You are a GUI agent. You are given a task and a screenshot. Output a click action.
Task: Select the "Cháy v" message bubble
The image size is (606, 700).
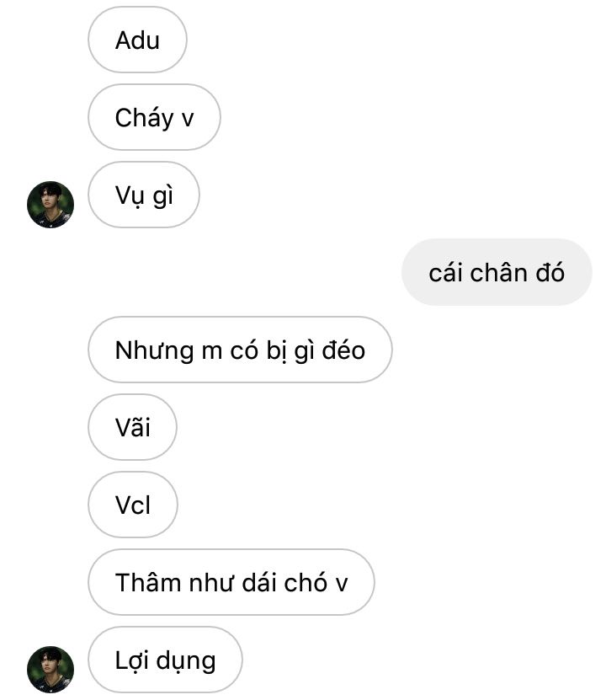[154, 117]
